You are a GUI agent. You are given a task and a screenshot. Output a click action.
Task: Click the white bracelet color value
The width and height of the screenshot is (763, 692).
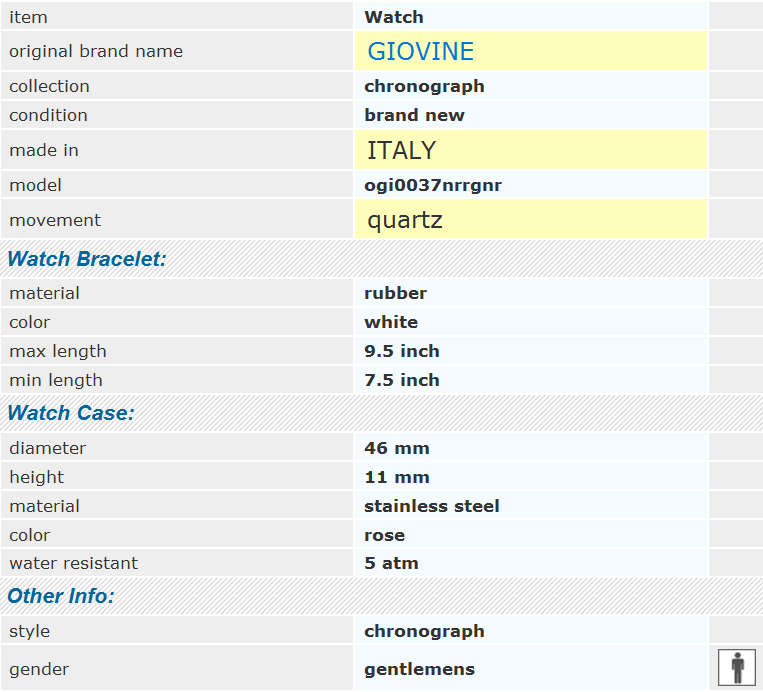(x=391, y=322)
